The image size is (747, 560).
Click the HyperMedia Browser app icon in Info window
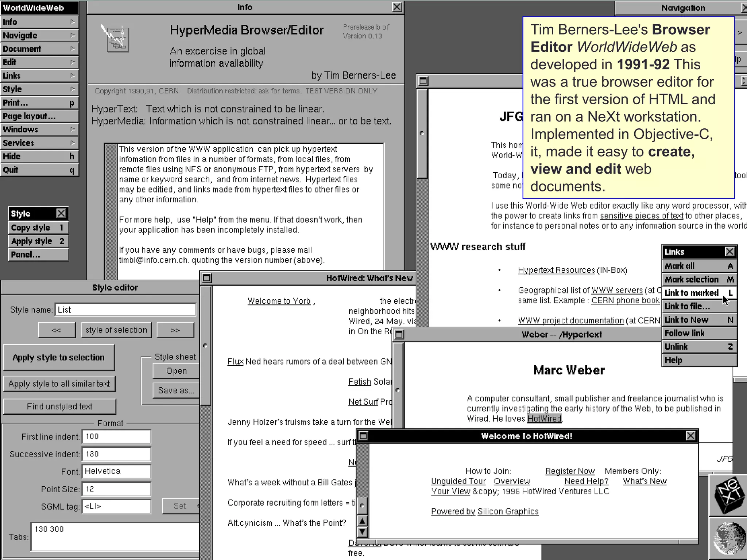(x=115, y=39)
